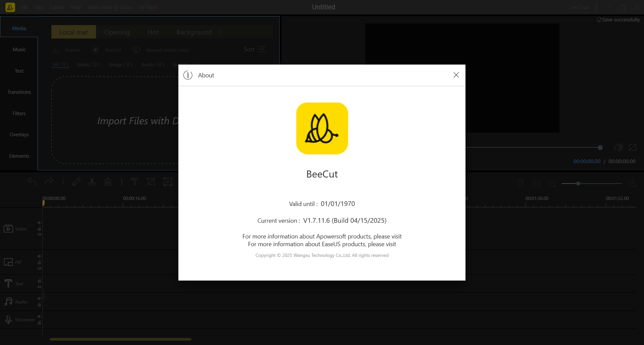Switch to the Opening materials tab
The image size is (644, 345).
(x=117, y=32)
